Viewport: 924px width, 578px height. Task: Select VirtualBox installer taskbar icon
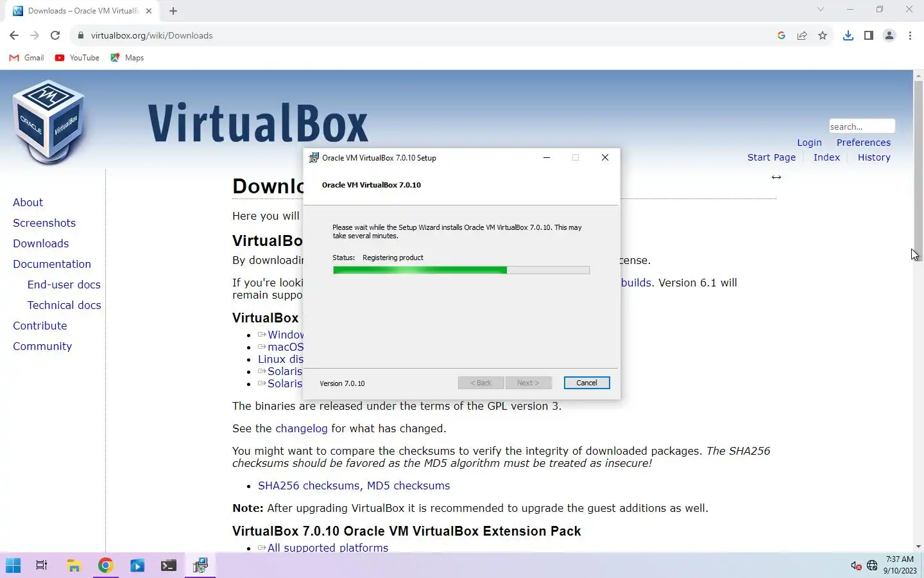pyautogui.click(x=200, y=565)
